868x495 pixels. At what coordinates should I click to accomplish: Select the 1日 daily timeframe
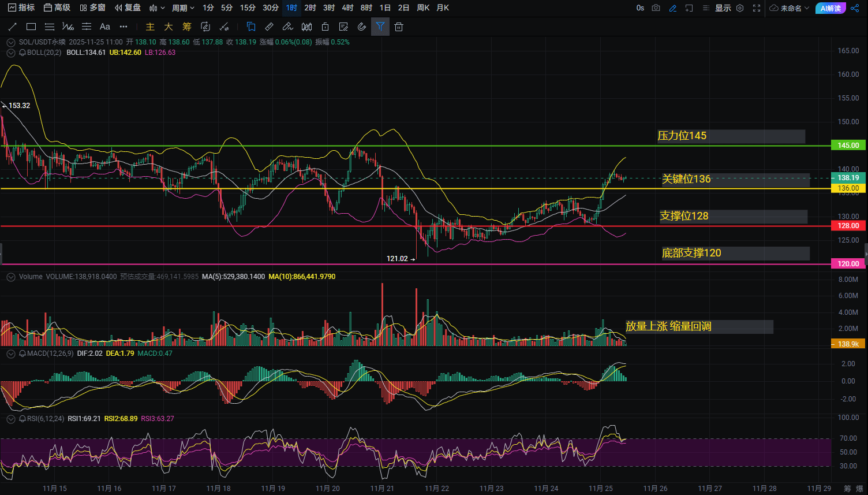385,8
